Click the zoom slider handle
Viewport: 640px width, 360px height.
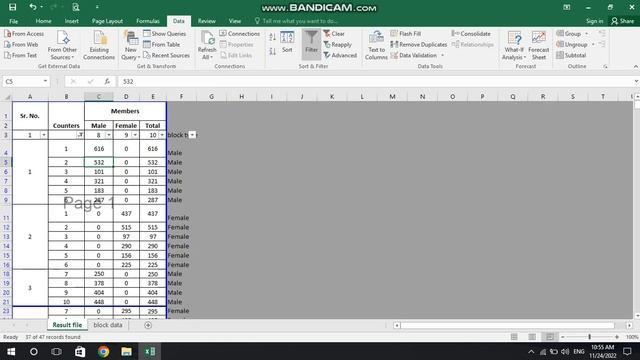589,337
